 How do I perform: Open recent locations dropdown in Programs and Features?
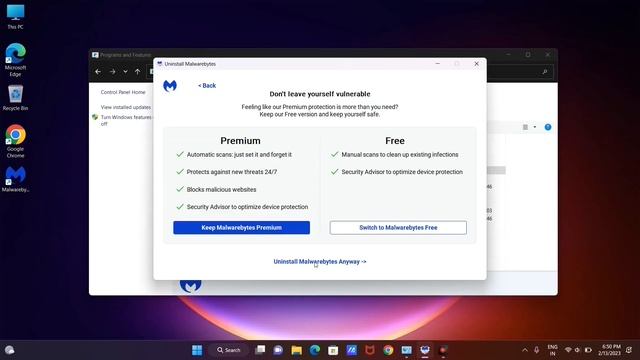125,72
